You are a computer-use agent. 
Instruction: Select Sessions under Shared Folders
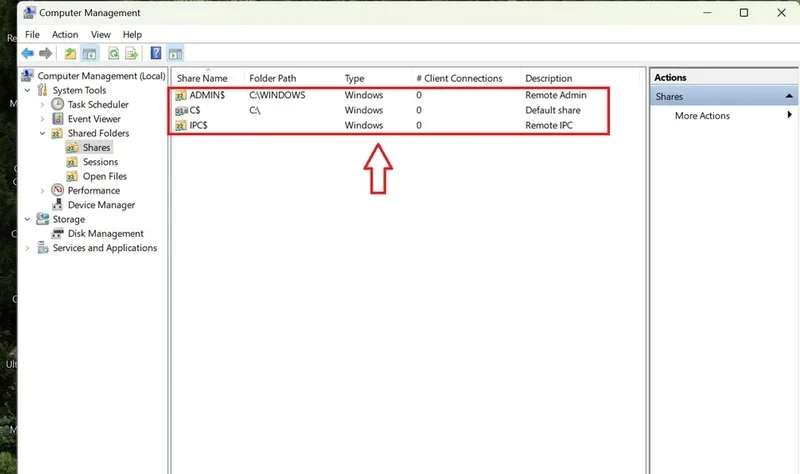101,162
